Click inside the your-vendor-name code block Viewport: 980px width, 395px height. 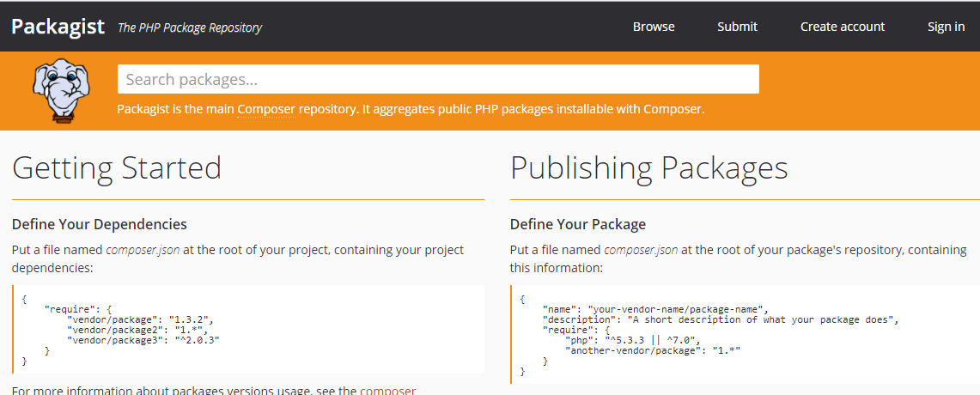pyautogui.click(x=743, y=335)
